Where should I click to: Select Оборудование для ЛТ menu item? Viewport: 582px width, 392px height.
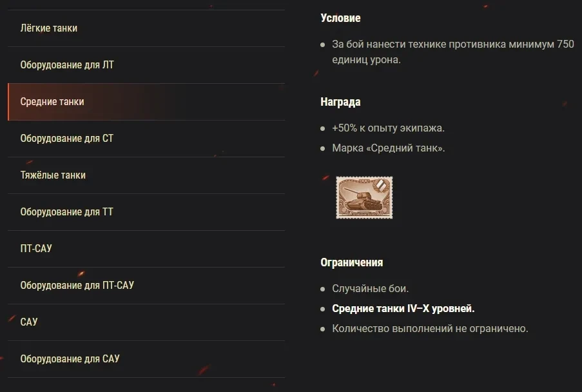(67, 65)
